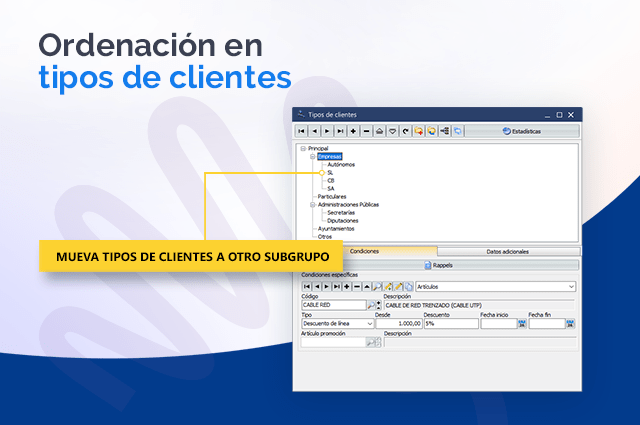
Task: Click the refresh icon in main toolbar
Action: (405, 131)
